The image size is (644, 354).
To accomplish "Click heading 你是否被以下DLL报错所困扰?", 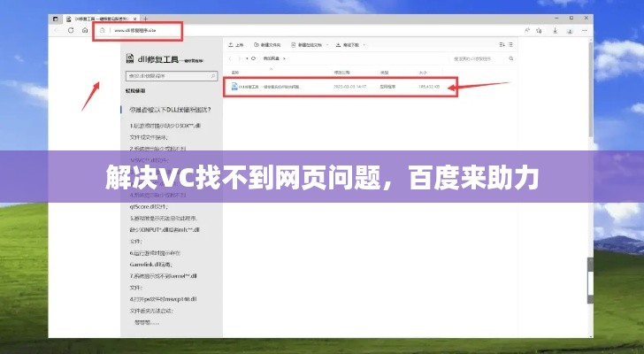I will (170, 110).
